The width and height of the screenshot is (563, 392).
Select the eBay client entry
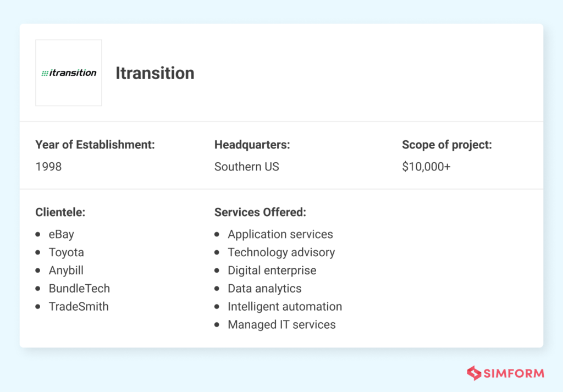61,234
